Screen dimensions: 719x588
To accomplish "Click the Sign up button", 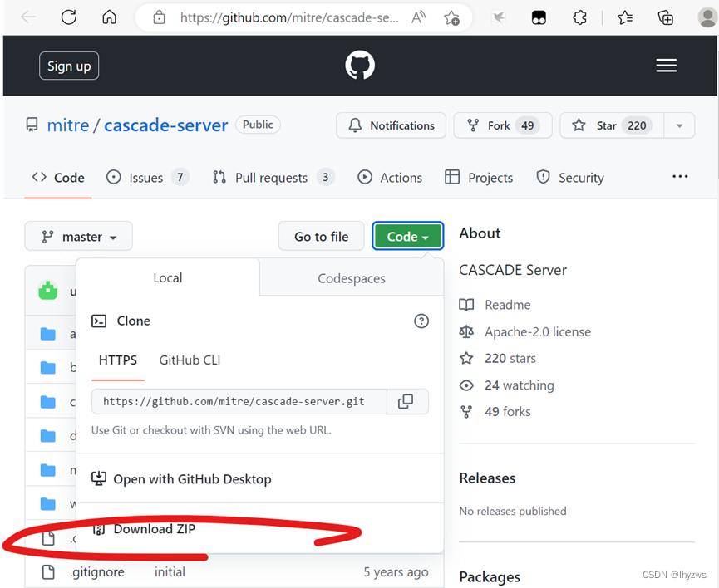I will (69, 66).
